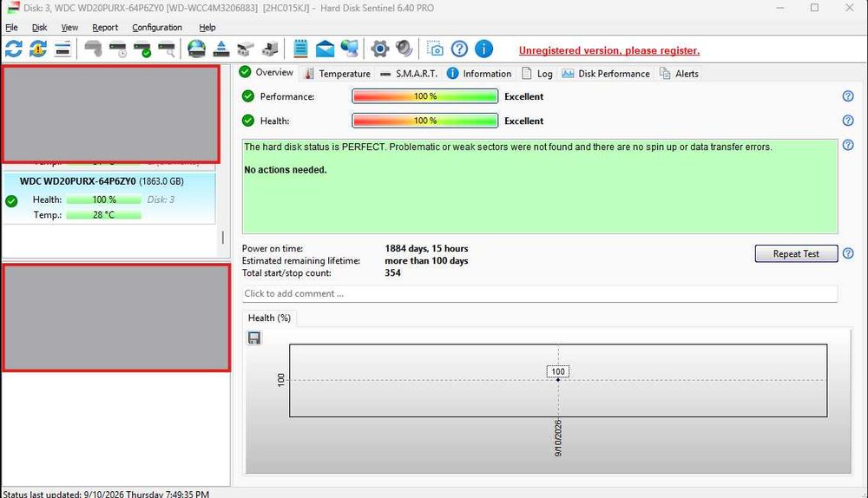Click the 9/10/2026 graph date label
The image size is (868, 498).
(x=558, y=437)
